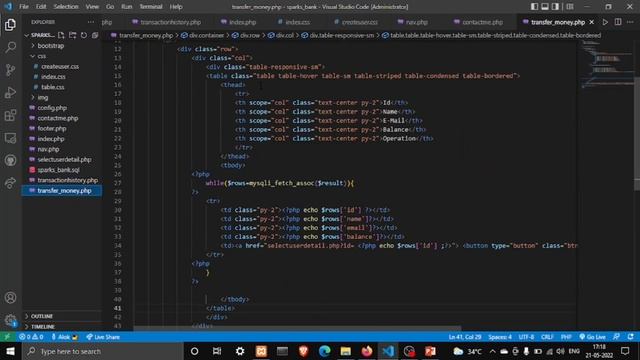640x360 pixels.
Task: Expand the img folder
Action: pos(43,98)
